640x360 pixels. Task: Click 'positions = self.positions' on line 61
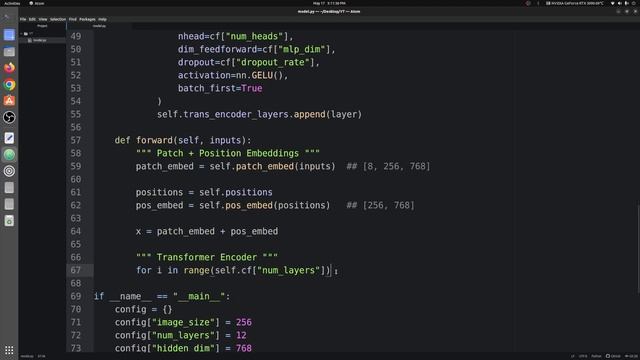[x=204, y=192]
